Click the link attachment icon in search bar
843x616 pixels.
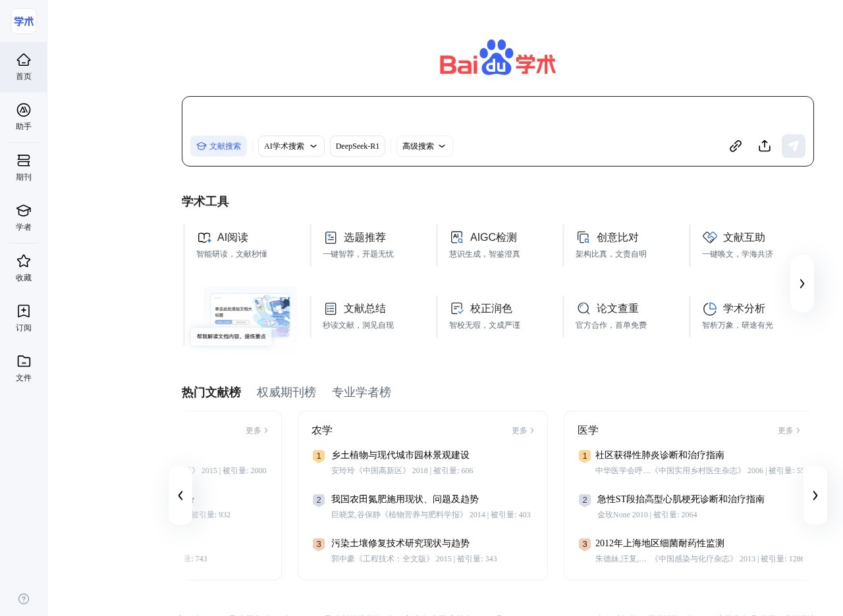coord(736,146)
